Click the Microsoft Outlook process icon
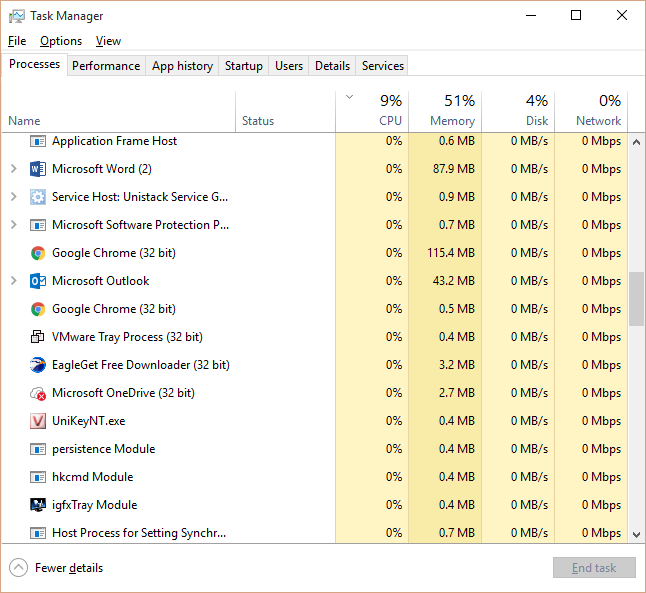The image size is (646, 593). [x=38, y=281]
